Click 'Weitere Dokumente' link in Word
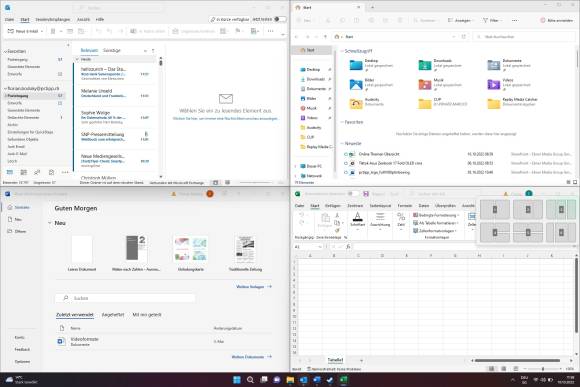Viewport: 580px width, 387px height. [252, 357]
